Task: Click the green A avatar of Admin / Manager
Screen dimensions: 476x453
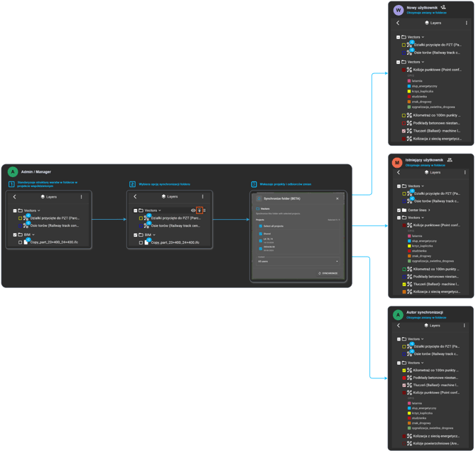Action: click(13, 171)
